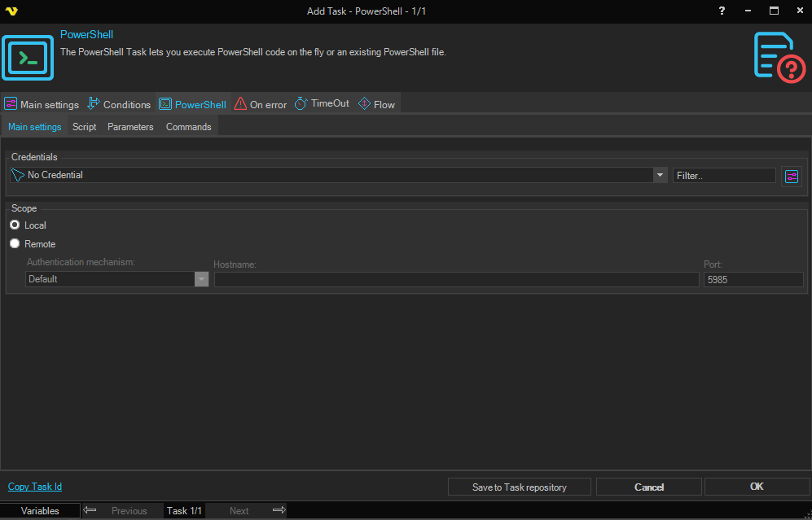Image resolution: width=812 pixels, height=520 pixels.
Task: Click the credential manager icon beside Filter
Action: 791,176
